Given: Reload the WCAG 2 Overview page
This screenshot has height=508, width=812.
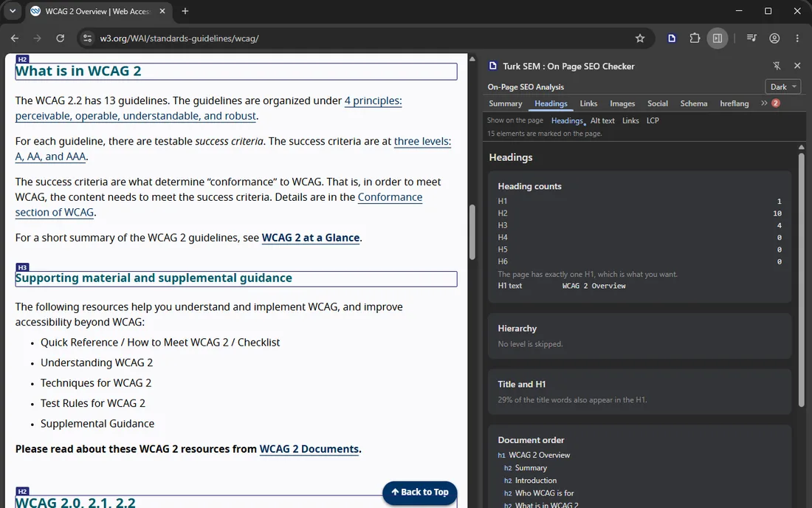Looking at the screenshot, I should (60, 38).
